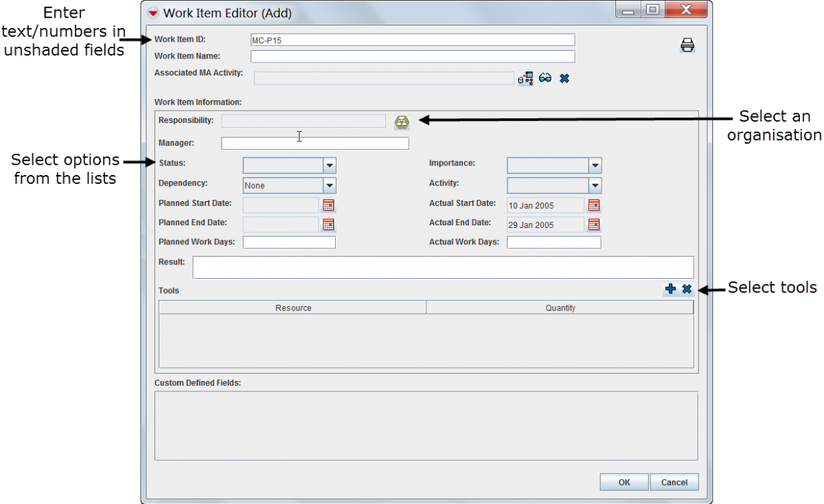Open Planned Start Date calendar
This screenshot has height=504, width=824.
coord(328,205)
